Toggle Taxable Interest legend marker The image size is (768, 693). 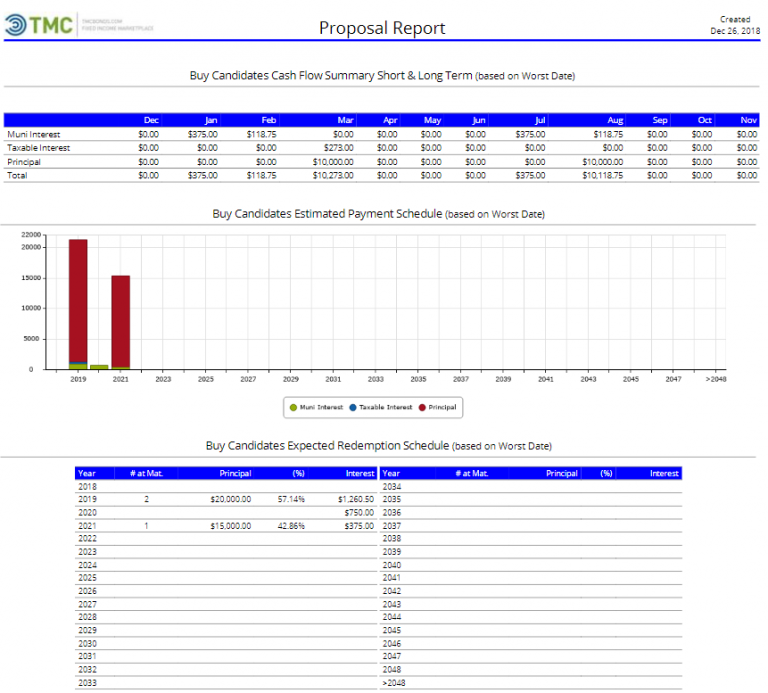click(353, 407)
